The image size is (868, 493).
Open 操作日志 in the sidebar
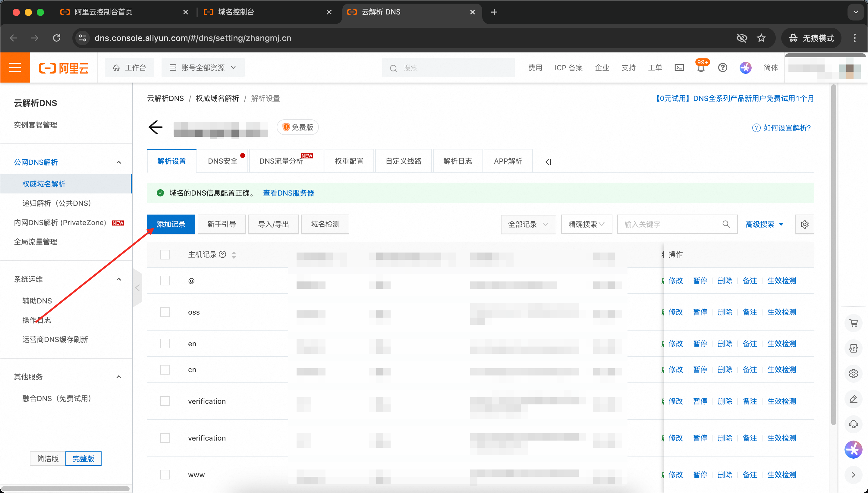(37, 320)
